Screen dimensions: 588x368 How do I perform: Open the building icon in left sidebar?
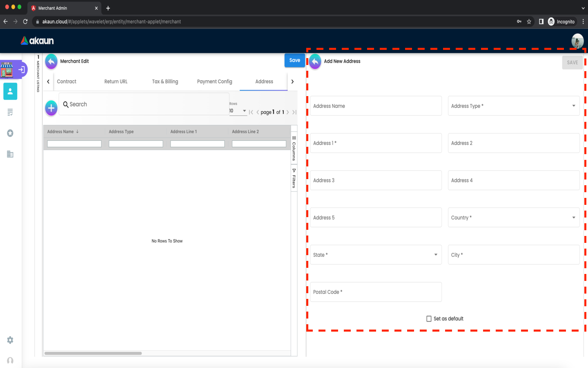tap(10, 154)
